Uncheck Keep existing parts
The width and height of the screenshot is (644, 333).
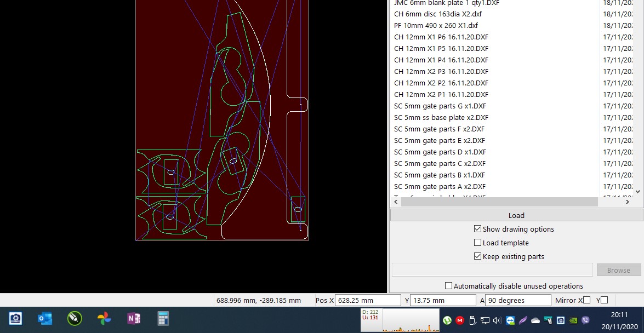pyautogui.click(x=477, y=256)
